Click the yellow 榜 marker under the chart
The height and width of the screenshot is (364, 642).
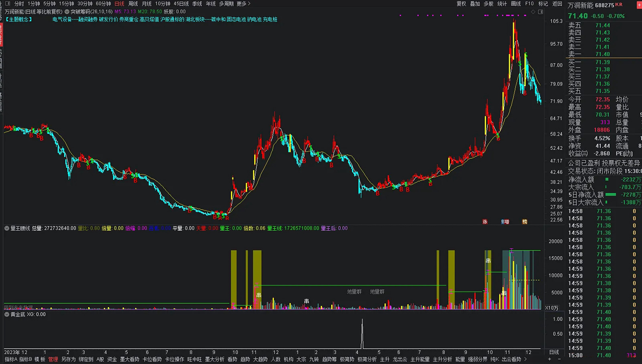[524, 222]
